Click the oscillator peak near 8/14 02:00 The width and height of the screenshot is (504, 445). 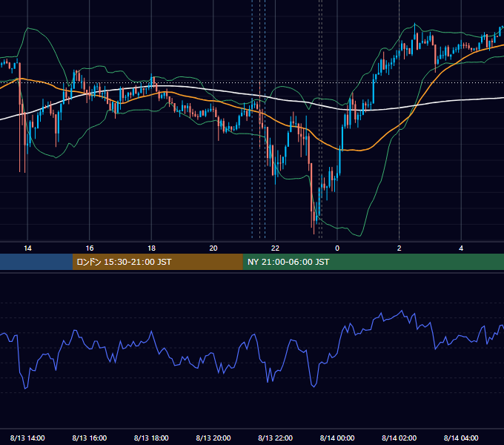(402, 311)
